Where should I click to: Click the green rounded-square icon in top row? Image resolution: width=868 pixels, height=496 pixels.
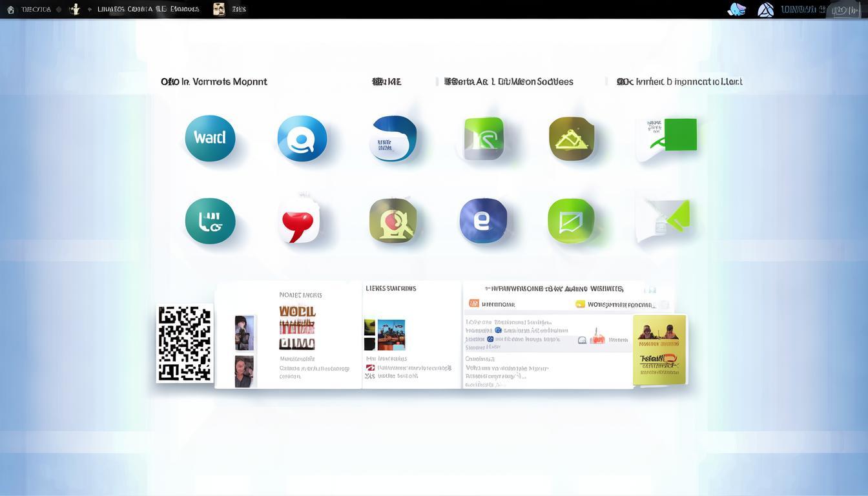(x=484, y=138)
